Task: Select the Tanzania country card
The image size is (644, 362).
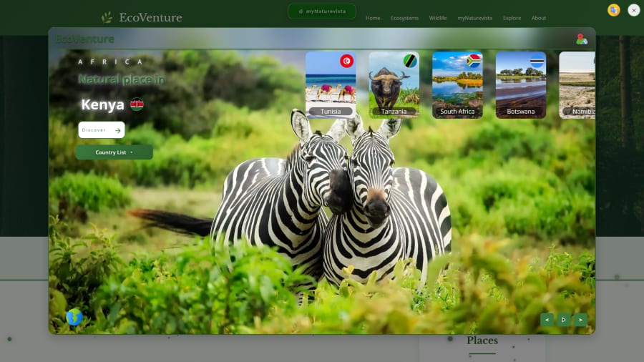Action: point(394,85)
